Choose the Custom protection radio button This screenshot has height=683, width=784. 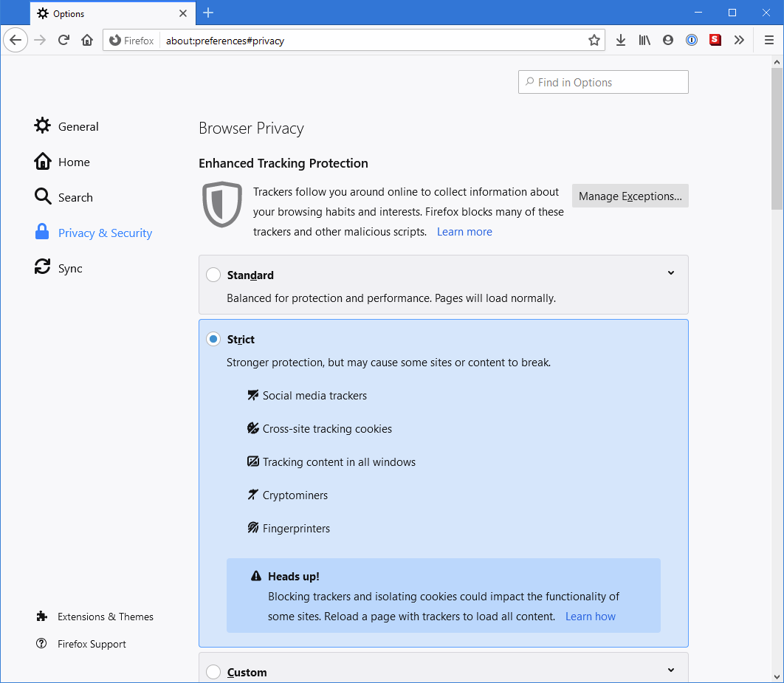[213, 672]
